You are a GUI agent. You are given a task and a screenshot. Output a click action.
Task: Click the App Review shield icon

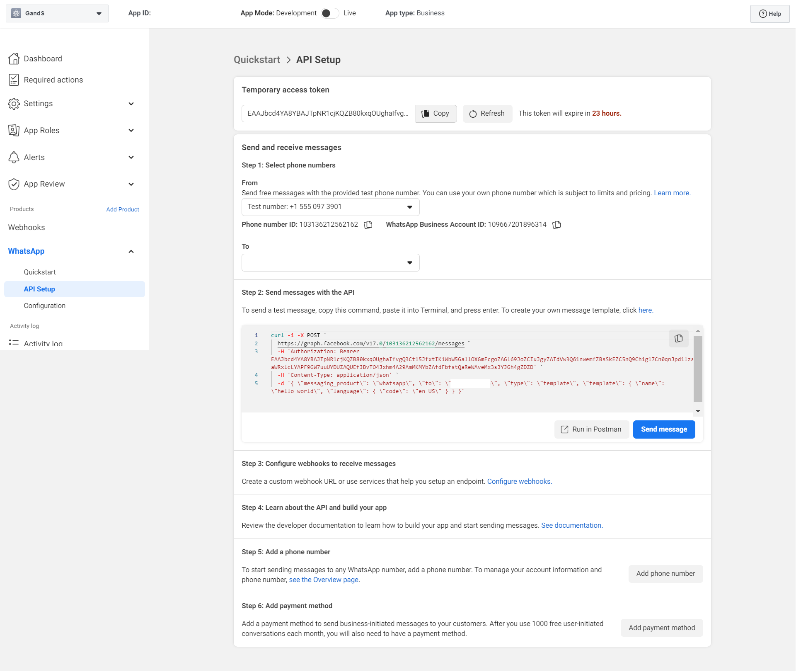click(x=14, y=184)
